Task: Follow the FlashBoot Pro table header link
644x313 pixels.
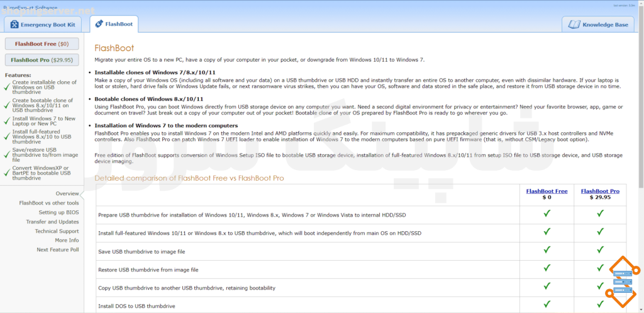Action: 600,191
